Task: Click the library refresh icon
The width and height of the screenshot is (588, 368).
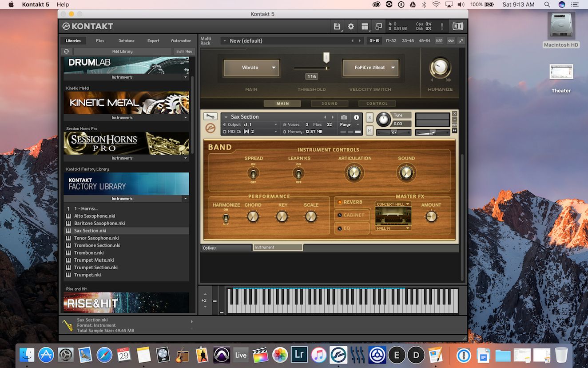Action: pyautogui.click(x=67, y=52)
